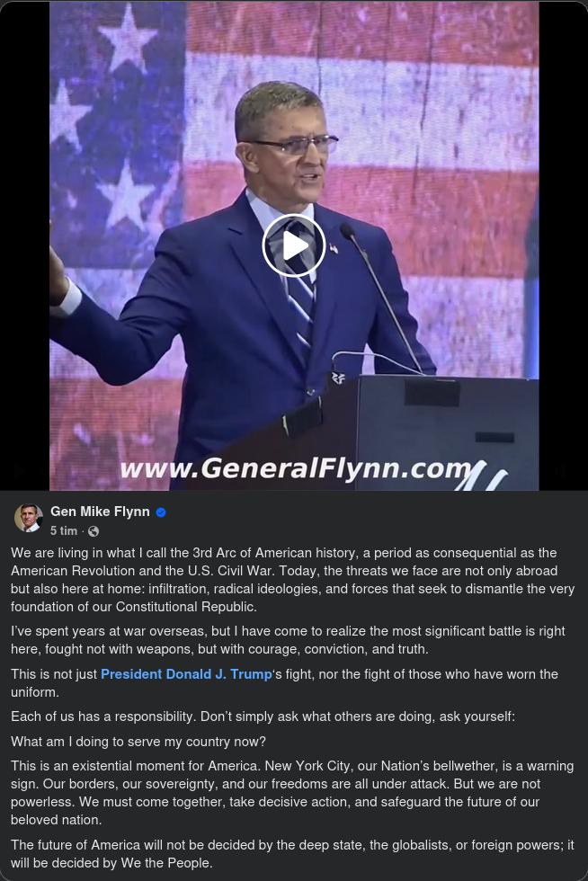Screen dimensions: 588x881
Task: Click the paragraph starting 'I've spent years at war'
Action: [288, 640]
